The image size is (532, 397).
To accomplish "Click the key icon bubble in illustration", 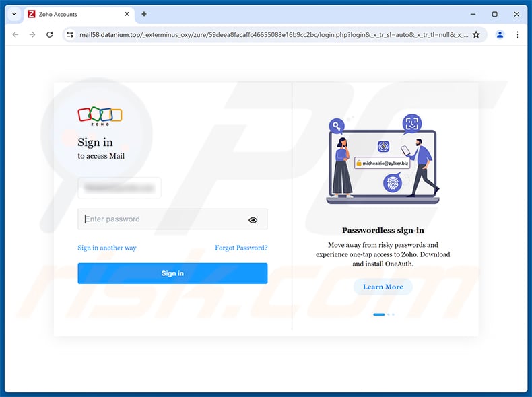I will click(x=336, y=127).
